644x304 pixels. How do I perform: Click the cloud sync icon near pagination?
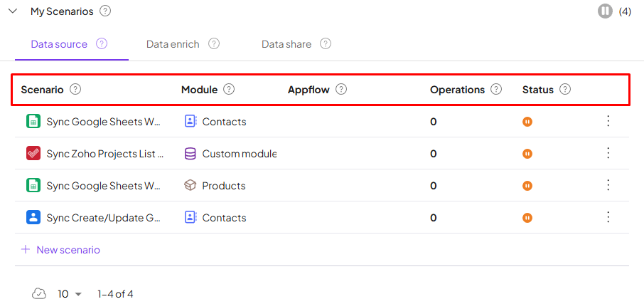pyautogui.click(x=39, y=294)
